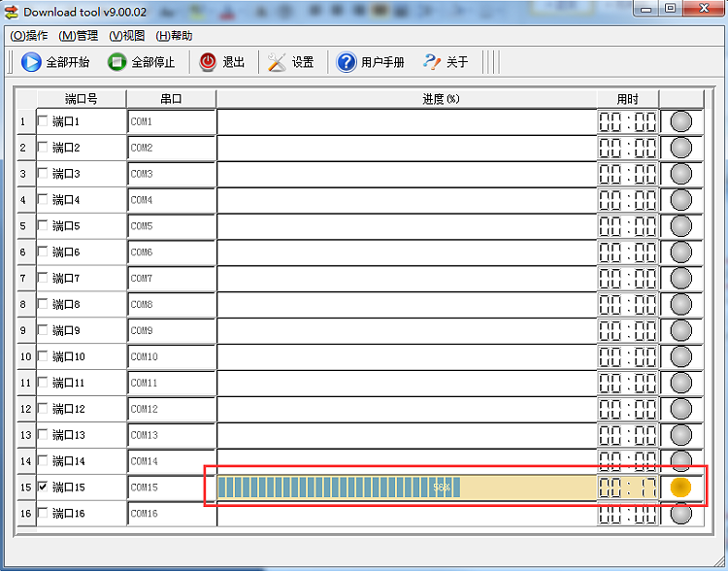Open the (H)帮助 menu
Viewport: 728px width, 572px height.
tap(174, 36)
